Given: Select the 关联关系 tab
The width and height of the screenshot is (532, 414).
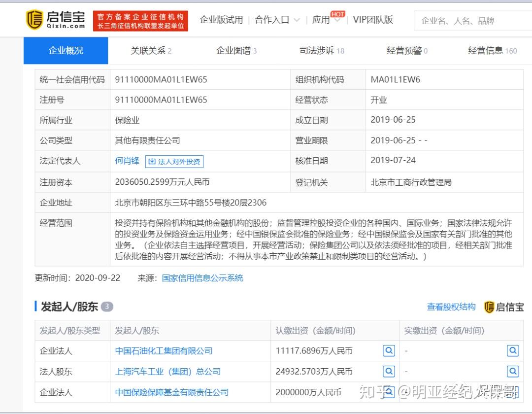Looking at the screenshot, I should tap(149, 50).
